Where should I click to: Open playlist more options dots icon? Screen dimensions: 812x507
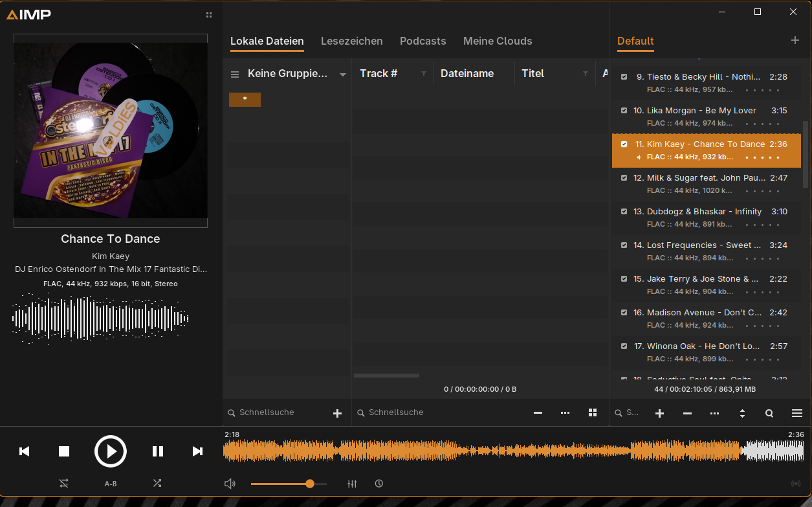click(x=714, y=413)
